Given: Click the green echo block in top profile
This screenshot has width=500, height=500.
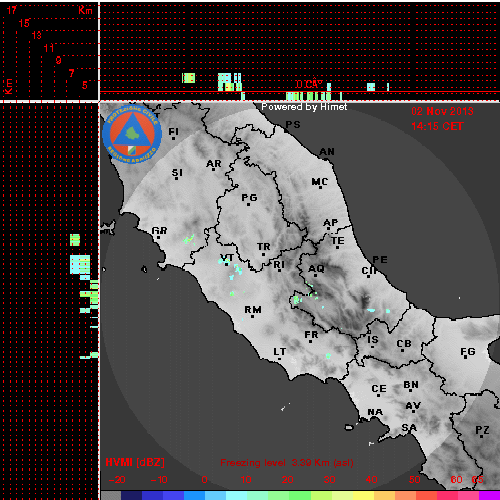Looking at the screenshot, I should pyautogui.click(x=189, y=78).
